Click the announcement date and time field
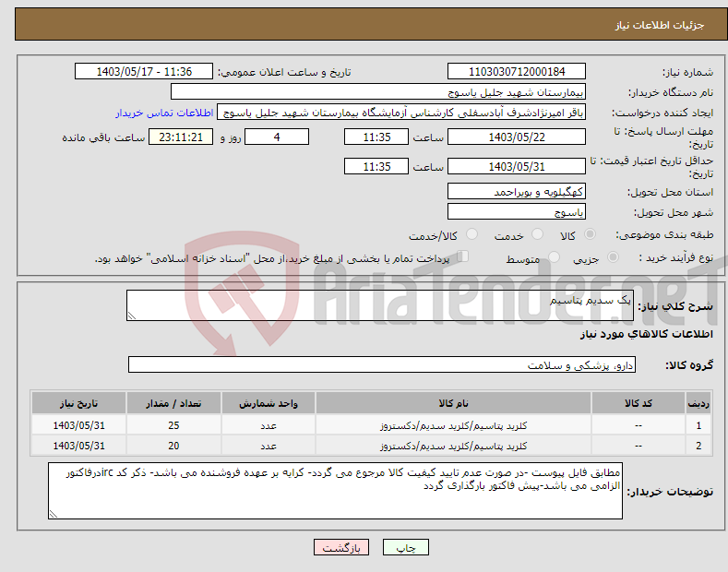This screenshot has height=572, width=728. [144, 72]
